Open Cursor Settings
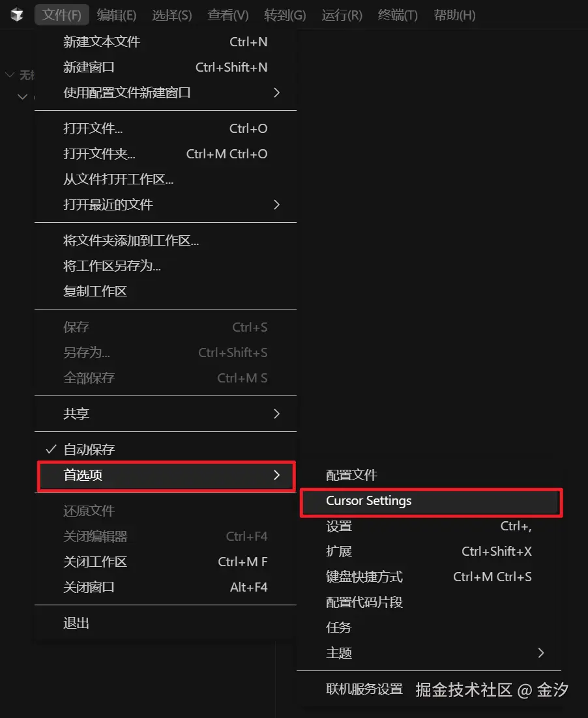The width and height of the screenshot is (588, 718). [x=369, y=501]
